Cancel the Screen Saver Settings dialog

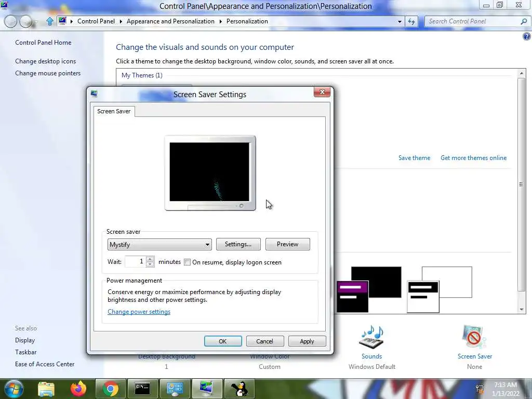pyautogui.click(x=265, y=341)
